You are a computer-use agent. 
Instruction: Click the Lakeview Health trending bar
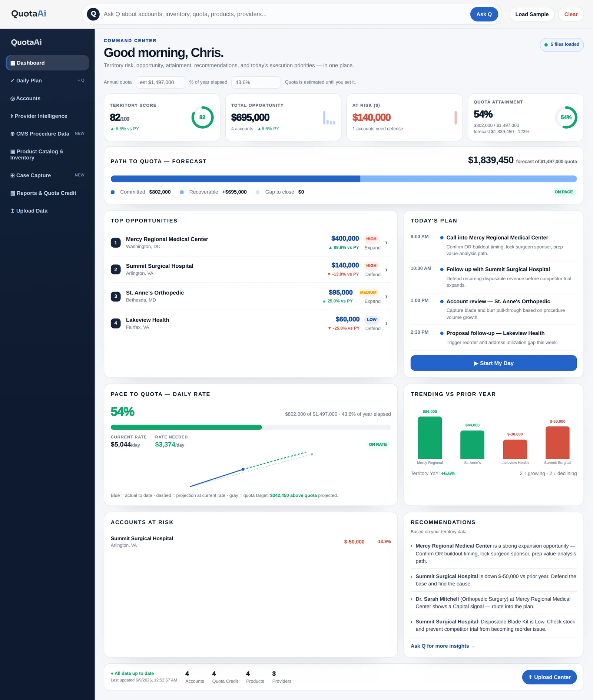[x=515, y=449]
